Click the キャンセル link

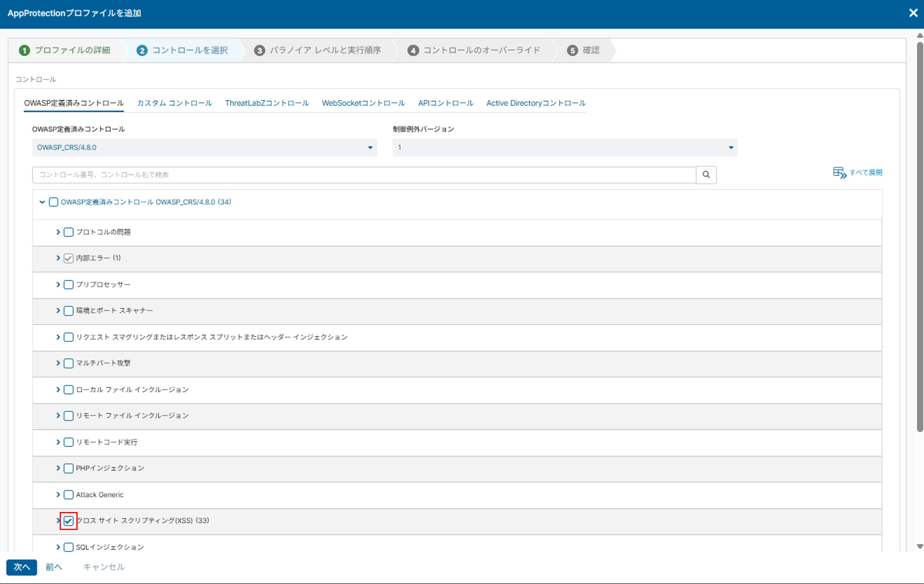pos(104,567)
